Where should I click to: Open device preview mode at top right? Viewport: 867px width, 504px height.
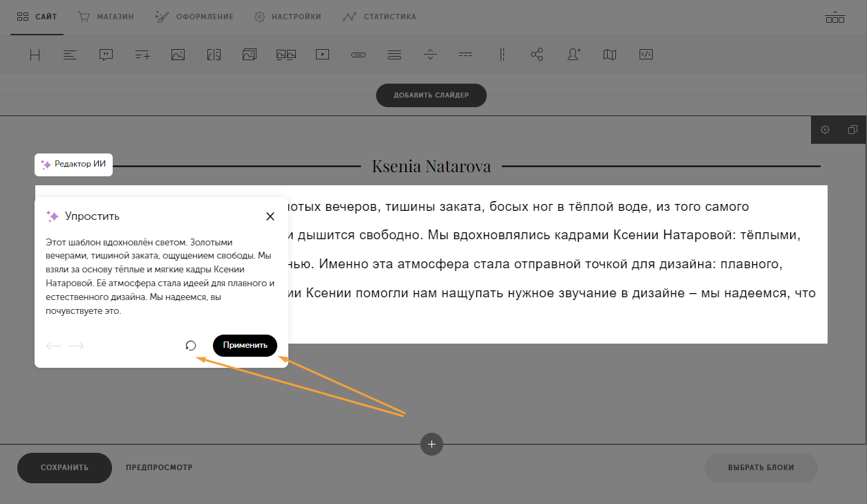[835, 17]
